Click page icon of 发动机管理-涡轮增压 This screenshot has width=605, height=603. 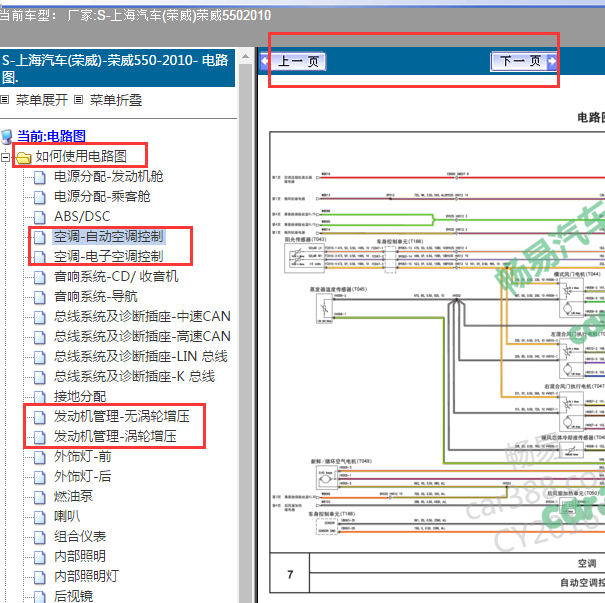[x=39, y=438]
